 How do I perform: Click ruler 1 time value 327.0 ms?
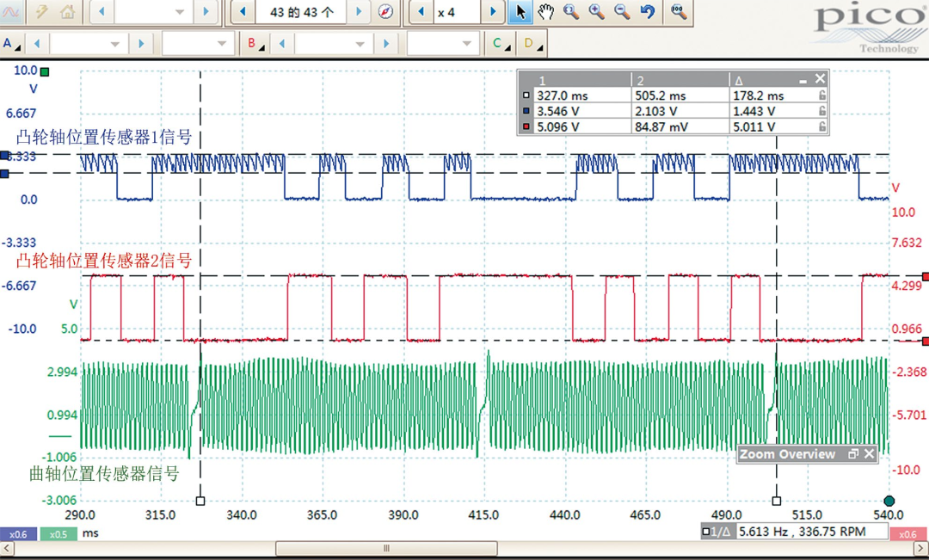point(563,95)
